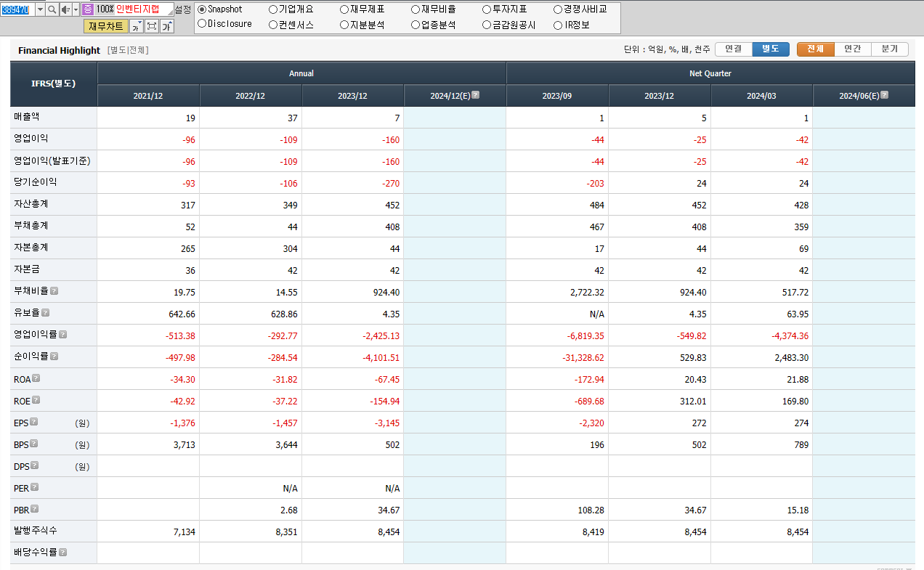The height and width of the screenshot is (570, 924).
Task: Select the 지분분석 radio option
Action: [x=344, y=25]
